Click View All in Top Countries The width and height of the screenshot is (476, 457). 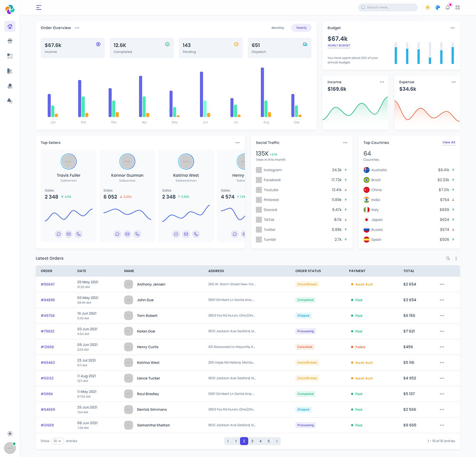(x=448, y=143)
